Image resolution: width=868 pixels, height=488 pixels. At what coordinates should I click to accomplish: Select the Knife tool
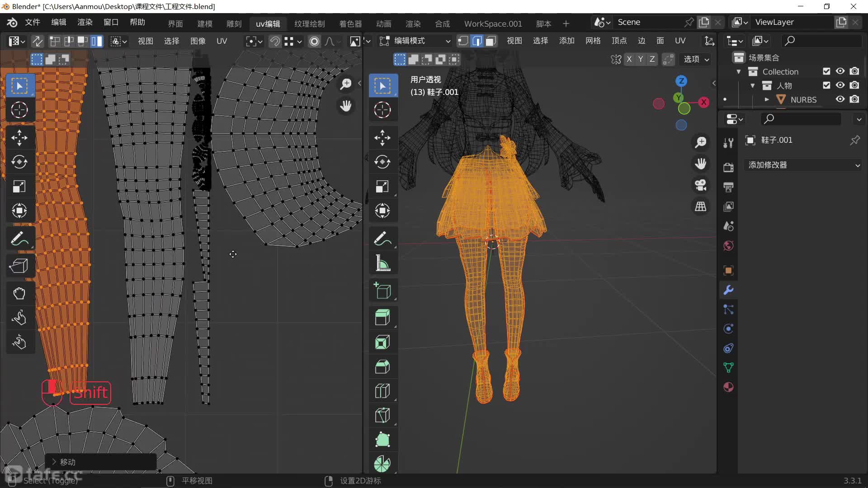tap(382, 415)
